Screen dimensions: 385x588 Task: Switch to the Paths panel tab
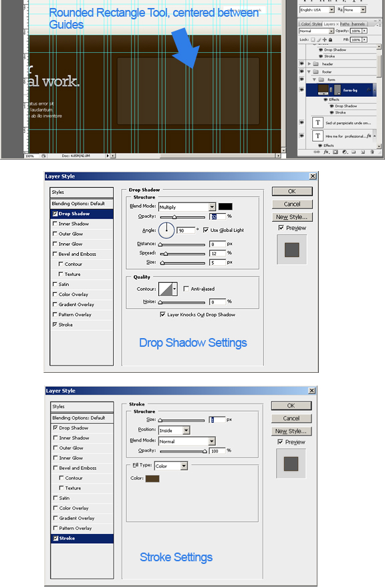pos(345,24)
